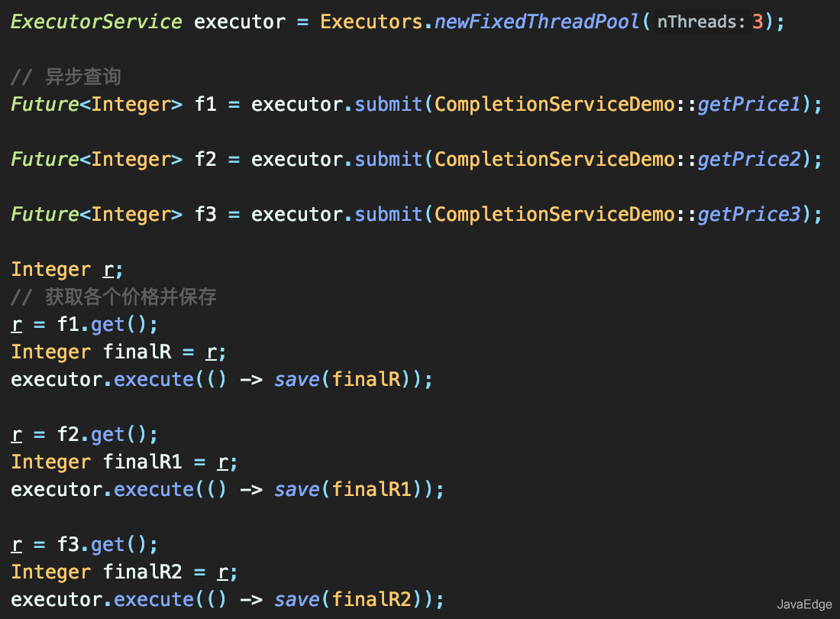
Task: Click the ExecutorService type name
Action: pos(96,22)
